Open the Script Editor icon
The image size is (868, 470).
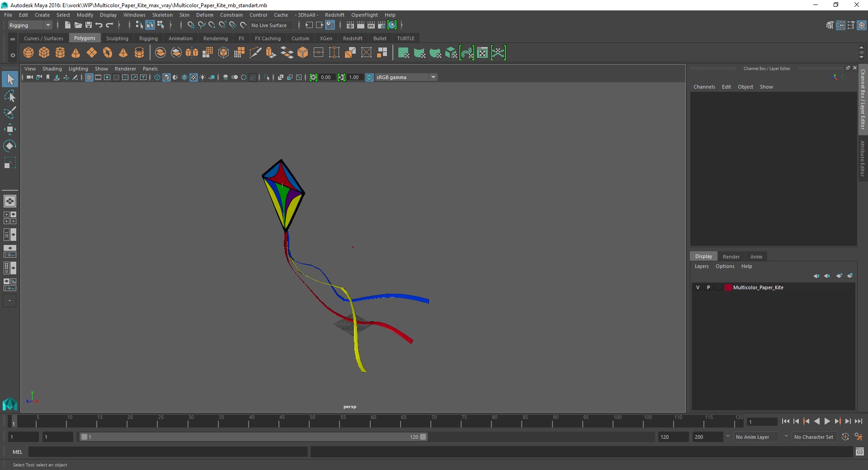860,451
